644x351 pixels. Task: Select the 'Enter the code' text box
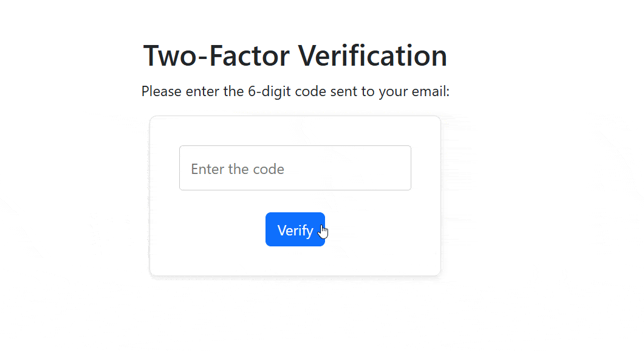click(x=295, y=168)
